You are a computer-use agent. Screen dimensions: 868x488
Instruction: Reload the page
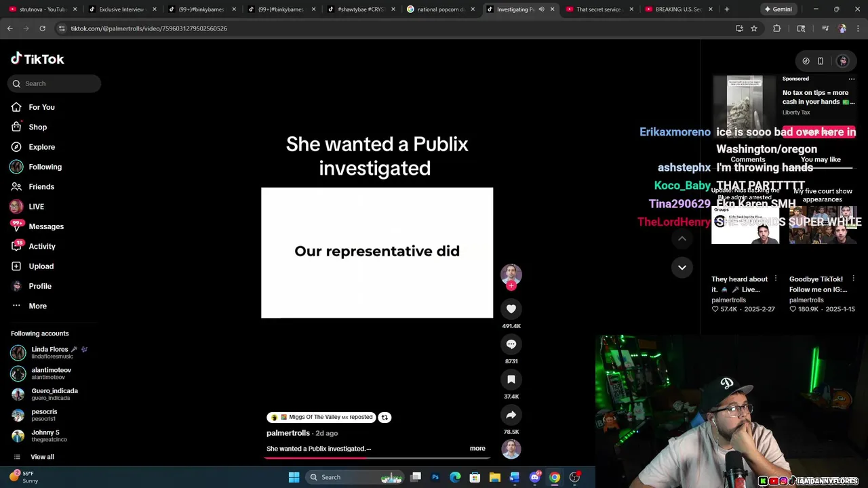pos(42,28)
